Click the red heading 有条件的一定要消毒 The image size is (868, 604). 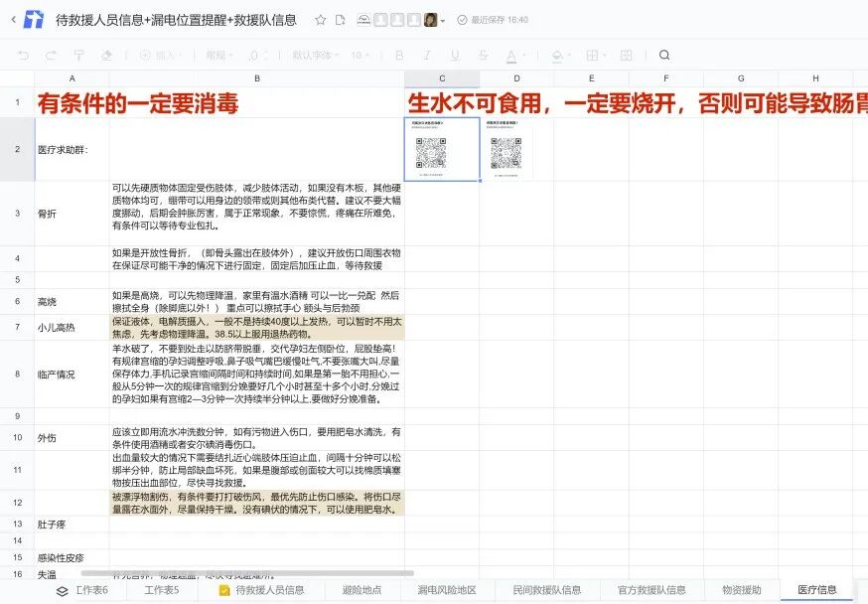pyautogui.click(x=138, y=103)
